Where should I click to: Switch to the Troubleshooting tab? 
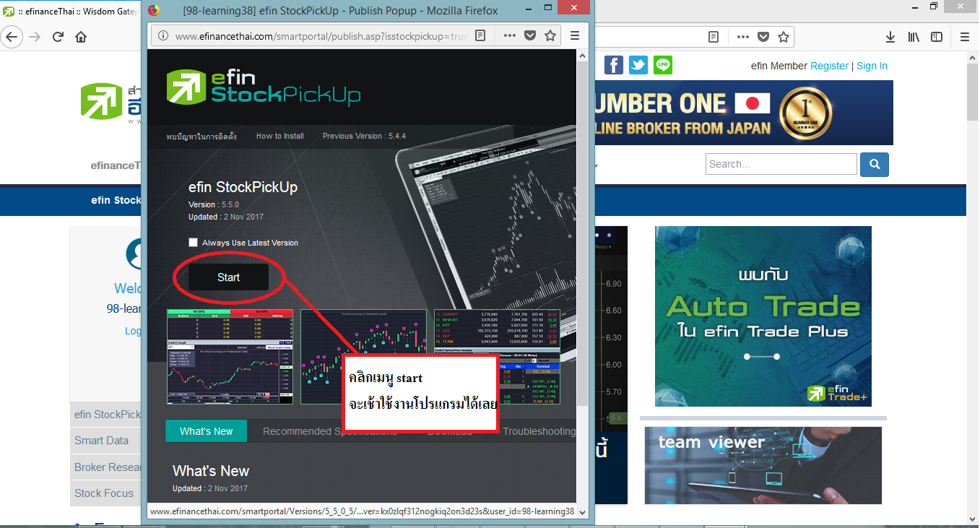point(539,431)
